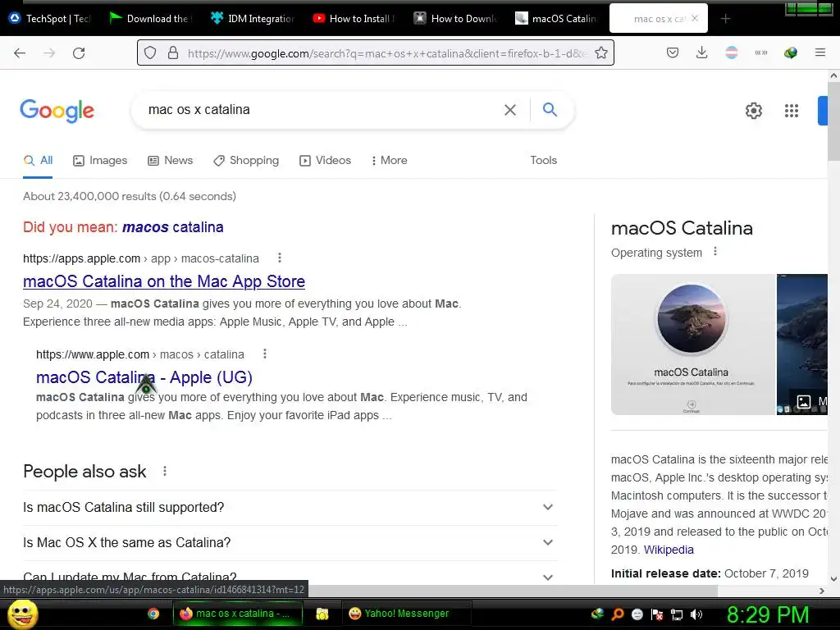Open 'macOS Catalina - Apple (UG)' result
This screenshot has height=630, width=840.
pos(144,377)
